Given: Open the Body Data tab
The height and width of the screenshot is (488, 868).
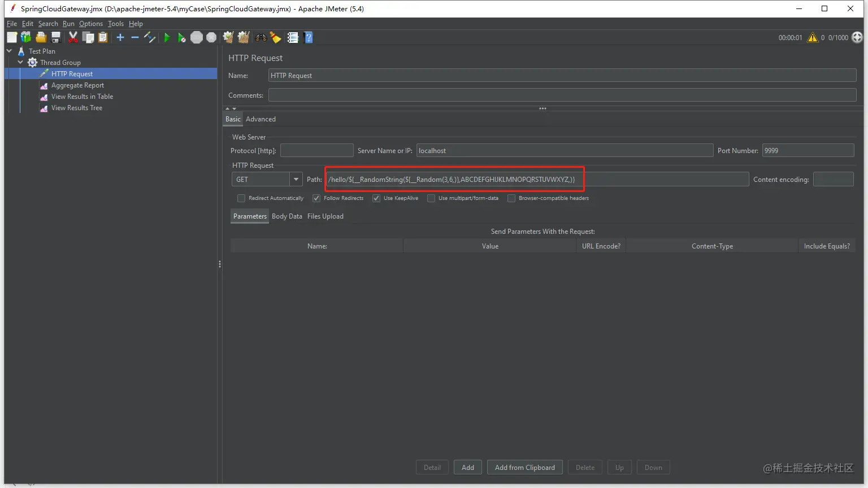Looking at the screenshot, I should (287, 216).
